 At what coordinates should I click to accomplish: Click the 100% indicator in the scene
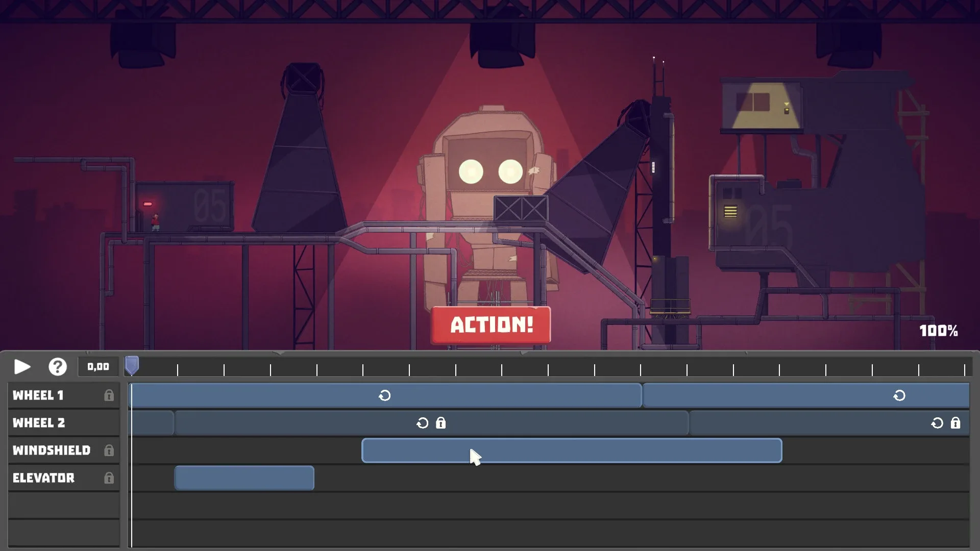[x=939, y=331]
